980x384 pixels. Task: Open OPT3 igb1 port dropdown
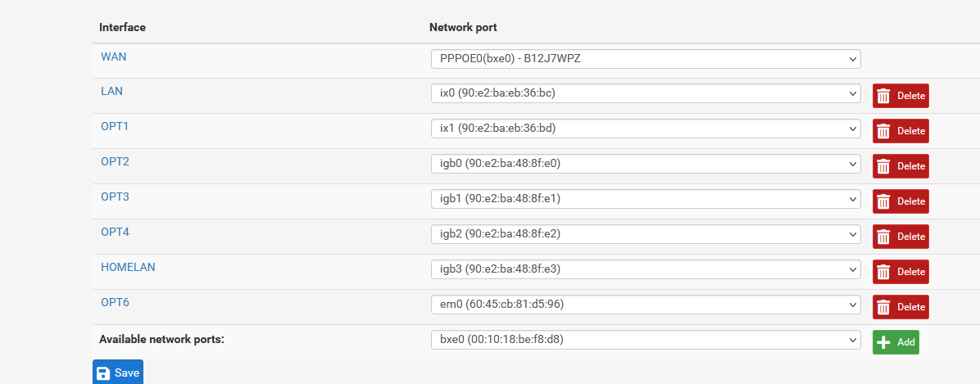coord(646,199)
